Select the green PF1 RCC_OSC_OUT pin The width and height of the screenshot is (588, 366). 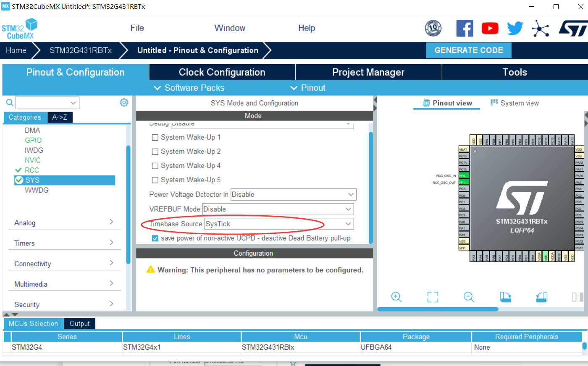point(463,182)
